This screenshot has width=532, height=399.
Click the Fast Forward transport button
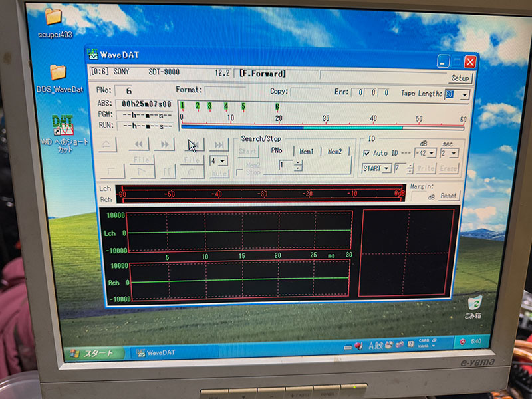[x=164, y=144]
